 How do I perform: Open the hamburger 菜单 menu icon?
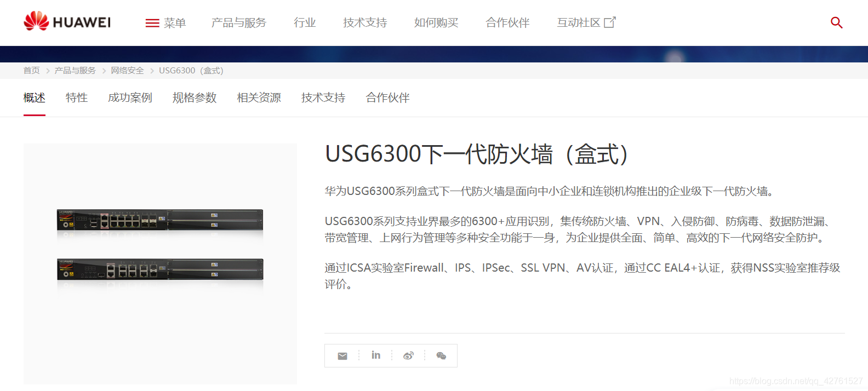coord(152,23)
